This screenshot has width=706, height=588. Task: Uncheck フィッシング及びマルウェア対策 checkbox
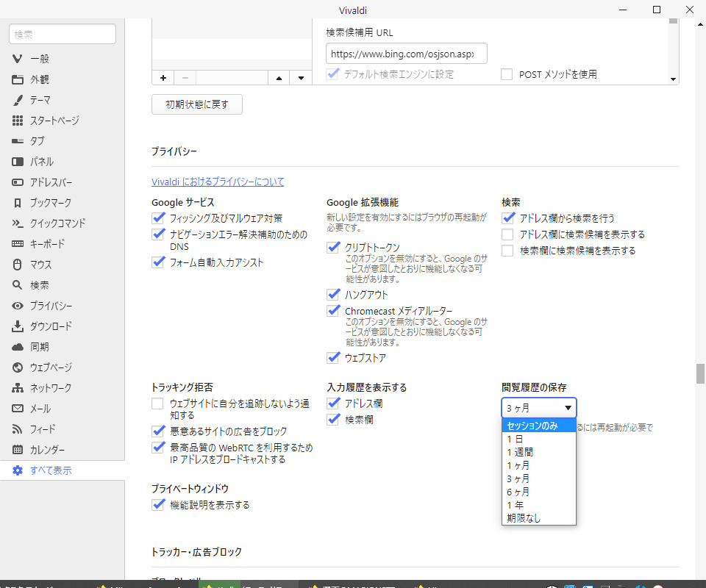[x=158, y=218]
